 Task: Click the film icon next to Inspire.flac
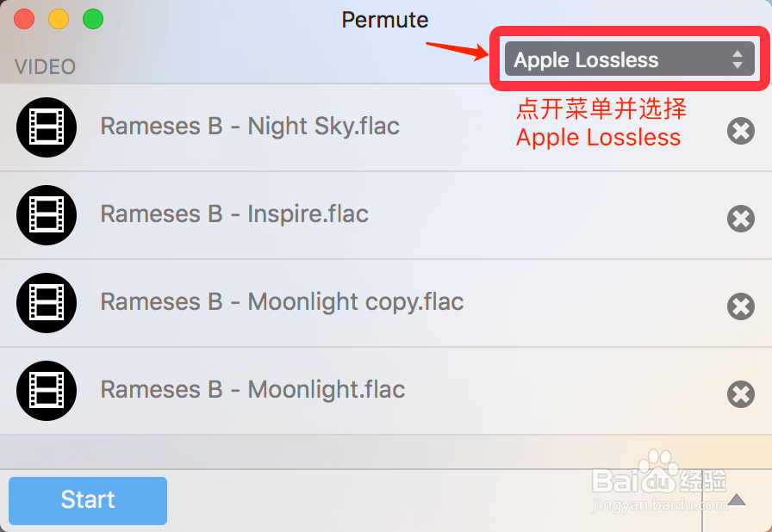point(47,215)
